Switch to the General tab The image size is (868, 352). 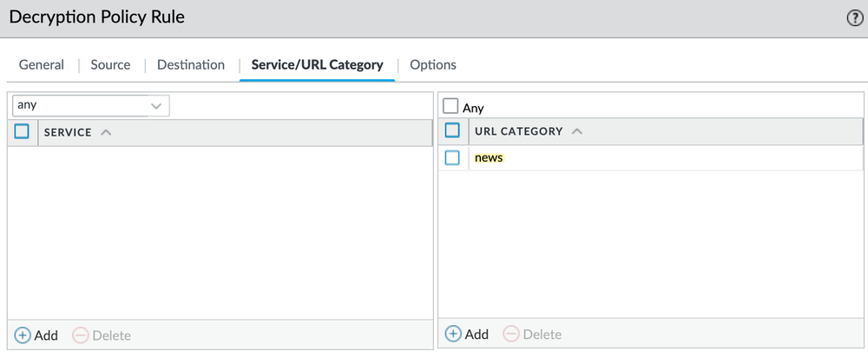tap(42, 65)
